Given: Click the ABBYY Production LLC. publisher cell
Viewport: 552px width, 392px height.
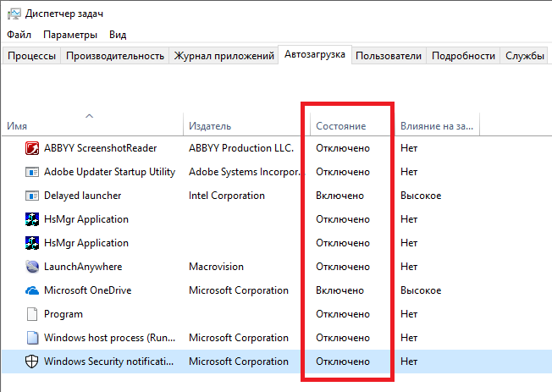Looking at the screenshot, I should [241, 148].
